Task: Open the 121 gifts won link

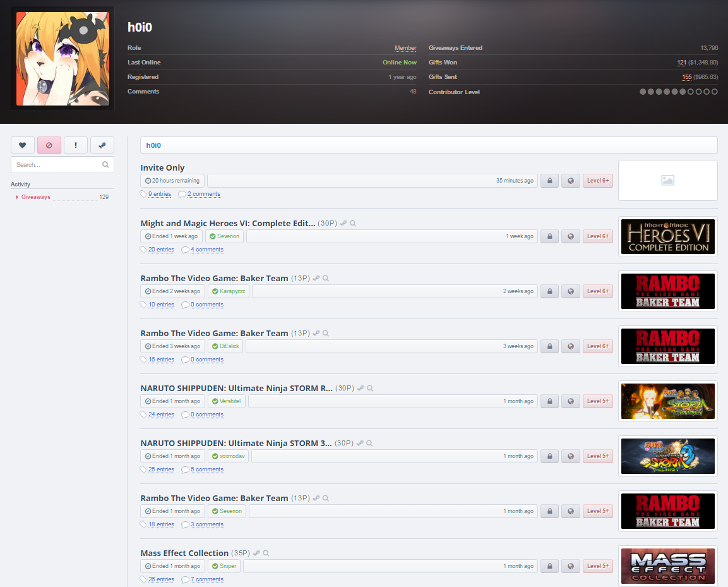Action: coord(681,63)
